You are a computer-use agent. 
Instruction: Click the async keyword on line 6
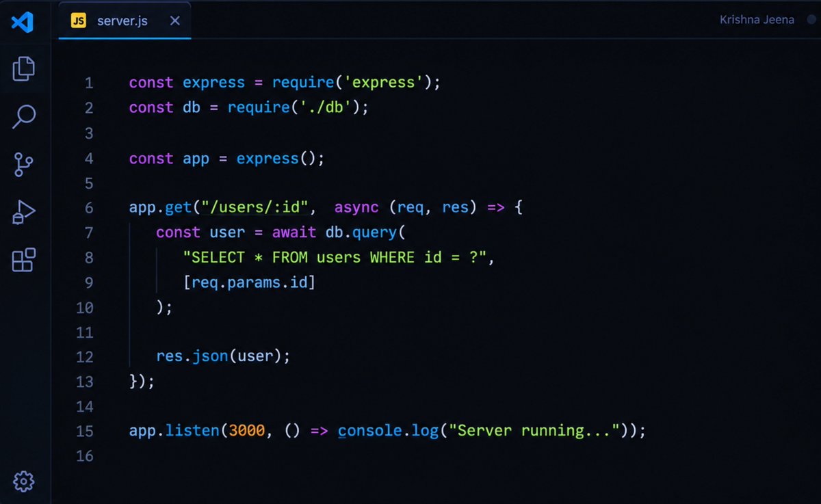356,207
